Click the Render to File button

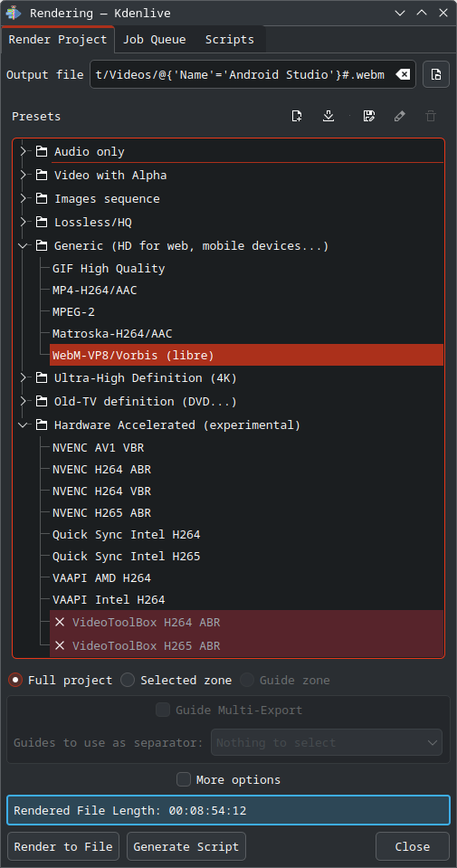(63, 846)
